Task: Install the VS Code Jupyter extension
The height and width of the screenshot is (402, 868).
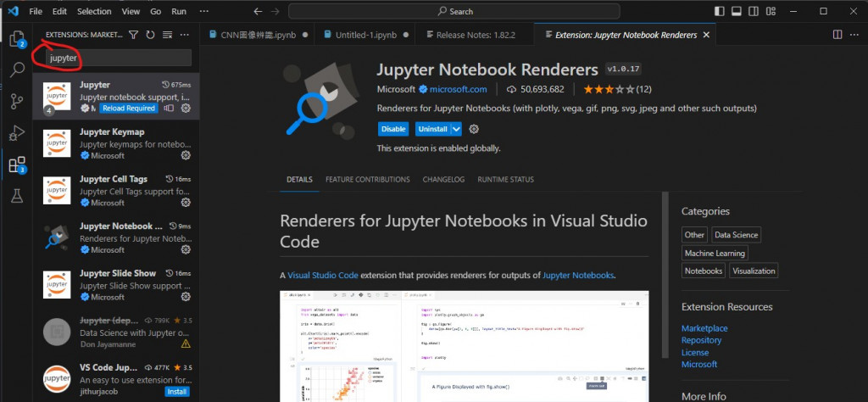Action: (x=177, y=392)
